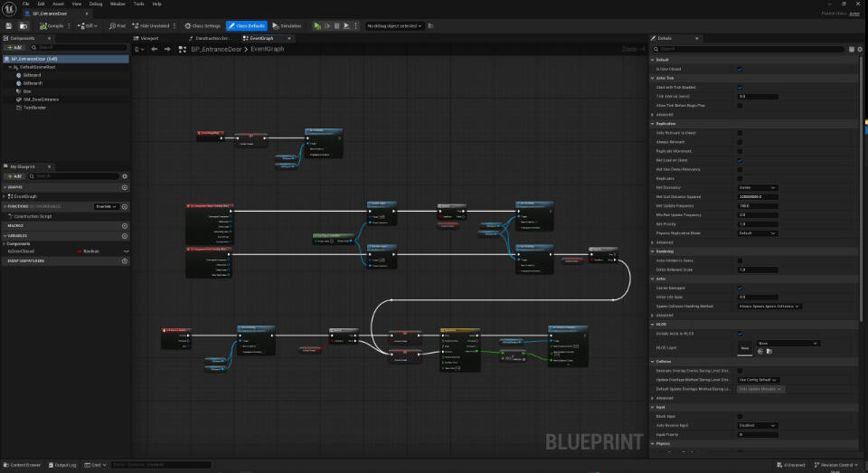Open Class Settings in toolbar
Screen dimensions: 868x473
coord(203,26)
